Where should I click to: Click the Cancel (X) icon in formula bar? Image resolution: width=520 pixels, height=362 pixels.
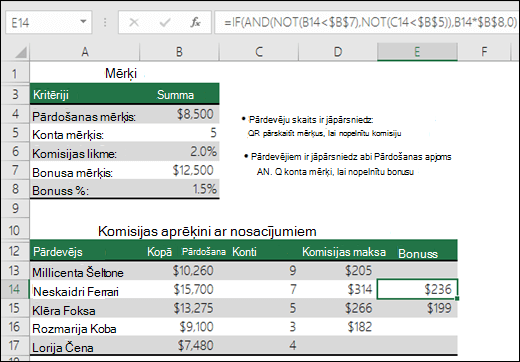pyautogui.click(x=134, y=22)
